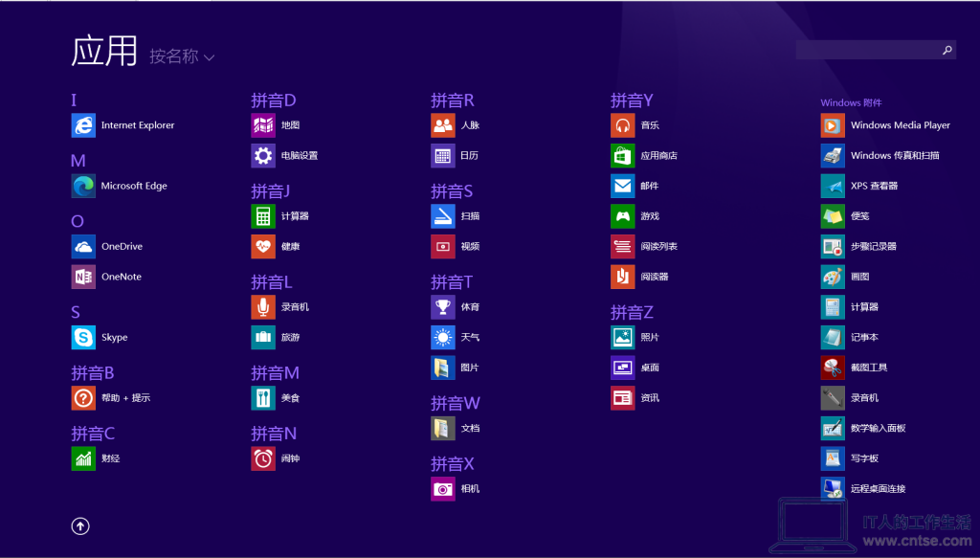Open 文档 folder icon under 拼音W
The height and width of the screenshot is (558, 980).
click(442, 429)
